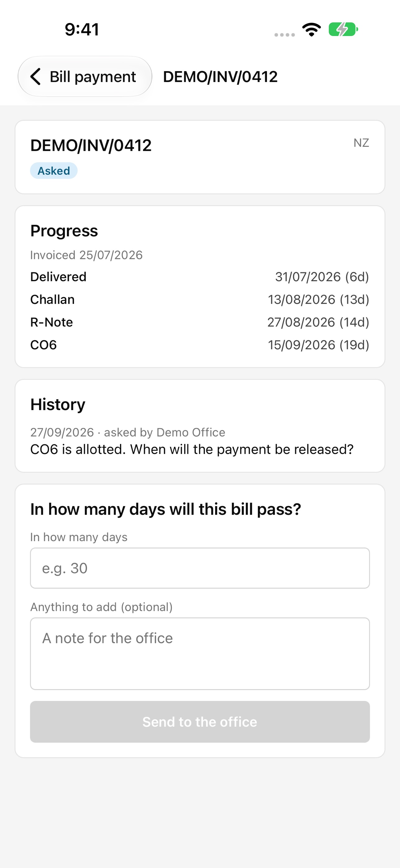Tap the bill pass question heading

pos(166,509)
